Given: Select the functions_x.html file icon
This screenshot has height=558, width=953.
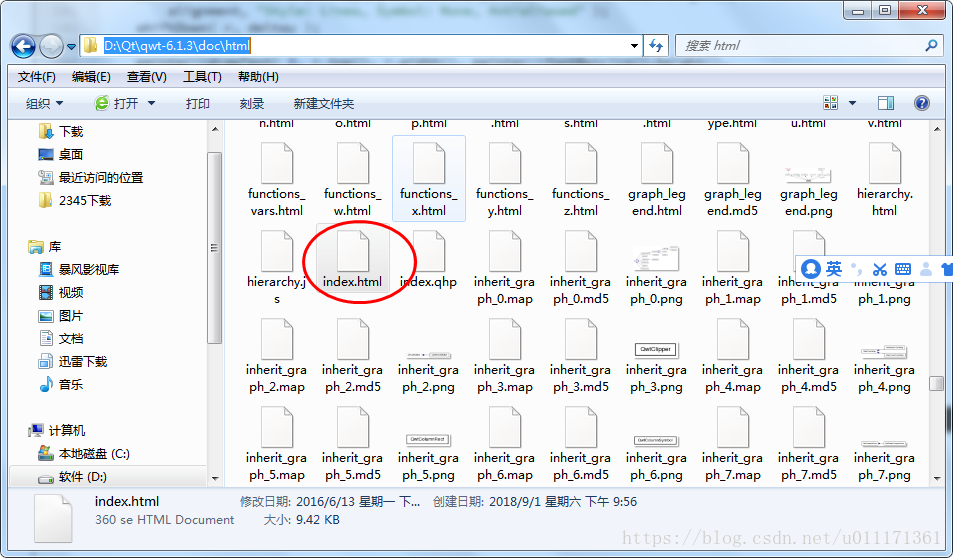Looking at the screenshot, I should (x=428, y=163).
